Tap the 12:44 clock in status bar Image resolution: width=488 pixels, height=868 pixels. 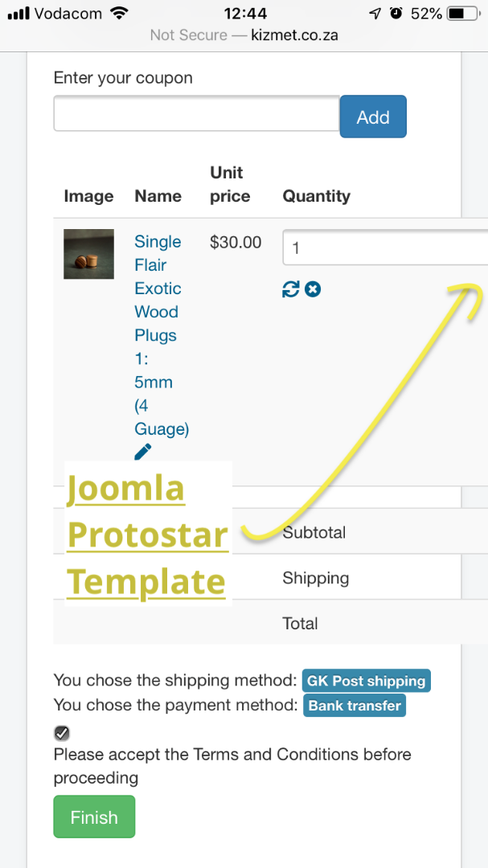245,14
